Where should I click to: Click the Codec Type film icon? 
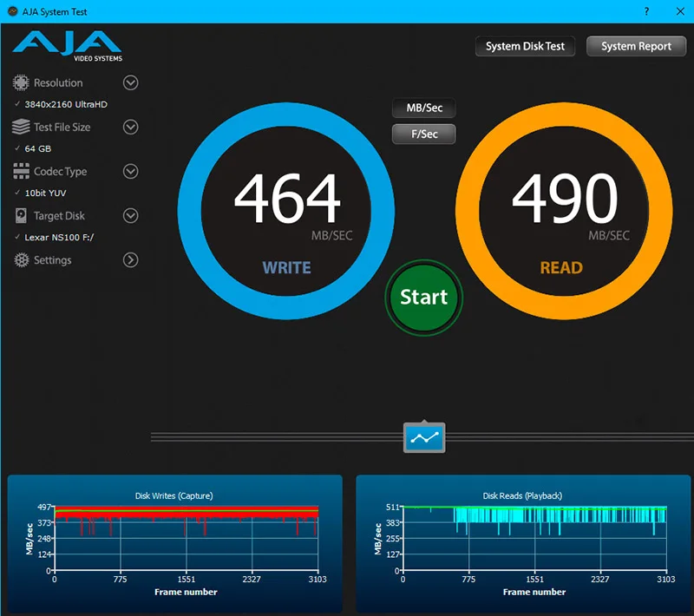[21, 171]
